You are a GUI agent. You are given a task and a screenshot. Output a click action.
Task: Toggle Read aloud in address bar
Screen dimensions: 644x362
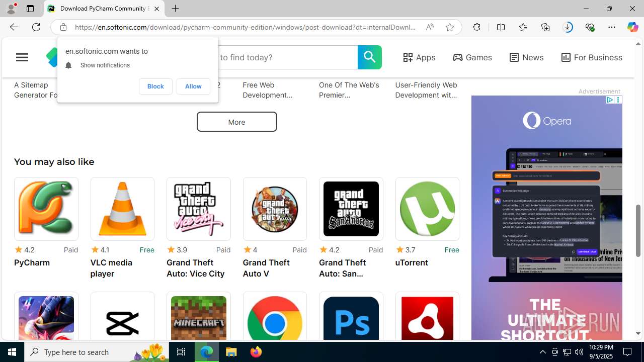[430, 27]
